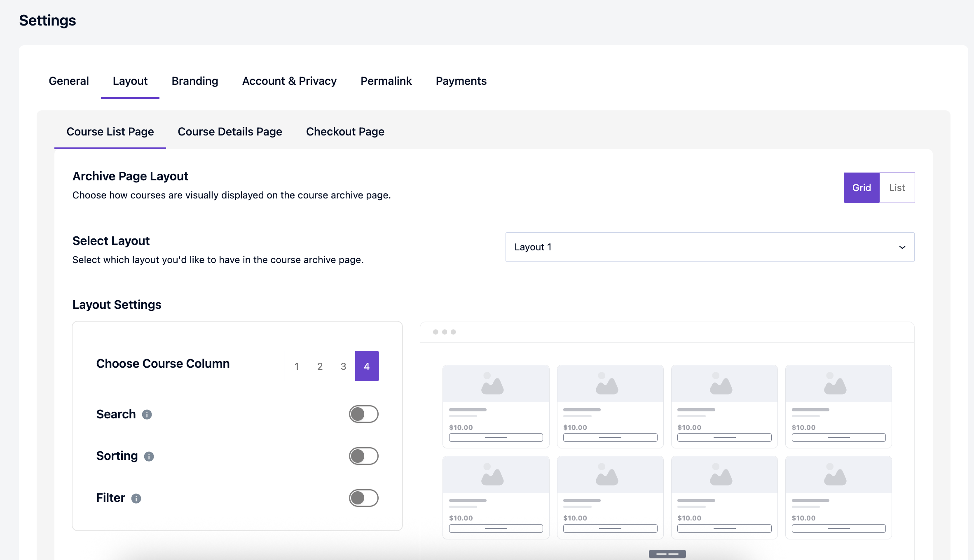Choose course column option 2

pos(320,366)
